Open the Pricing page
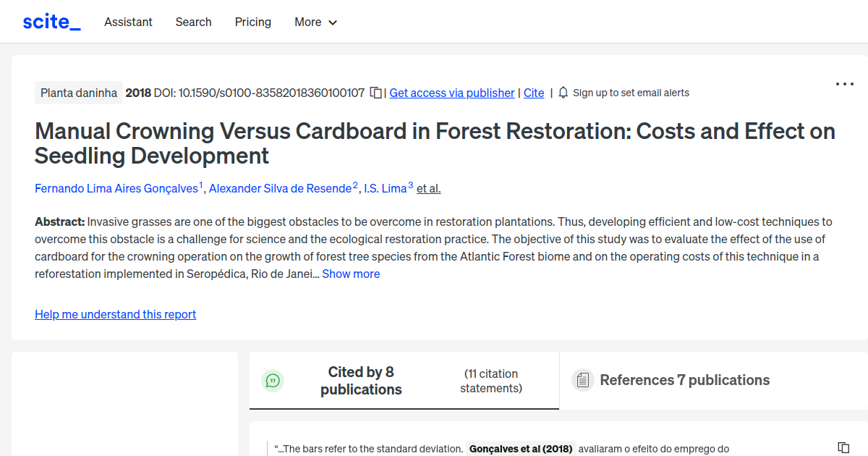Screen dimensions: 868x456 (x=252, y=22)
